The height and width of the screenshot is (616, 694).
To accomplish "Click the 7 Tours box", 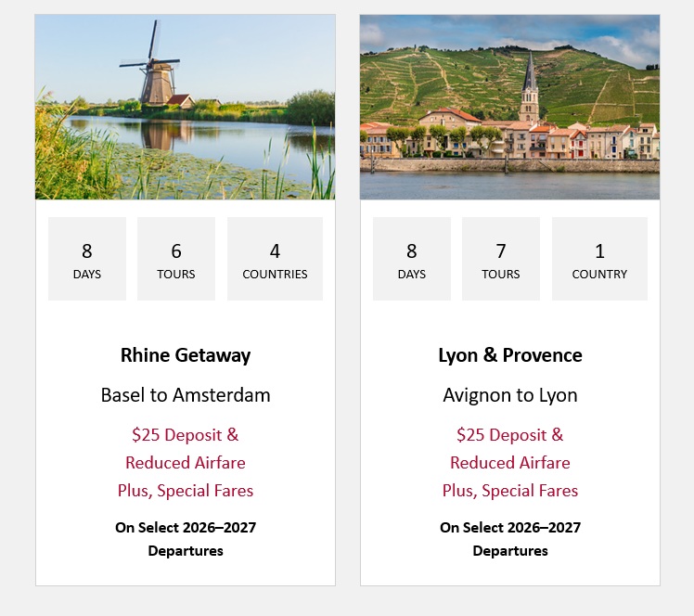I will 501,259.
